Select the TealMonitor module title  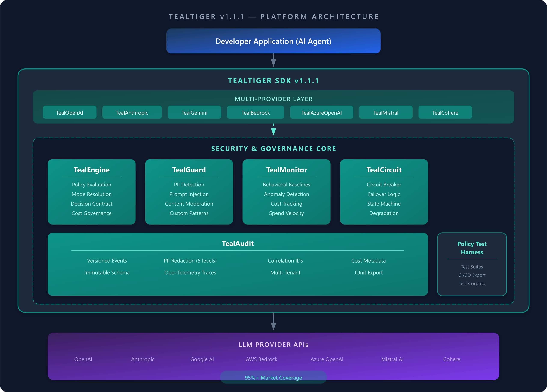[x=286, y=170]
